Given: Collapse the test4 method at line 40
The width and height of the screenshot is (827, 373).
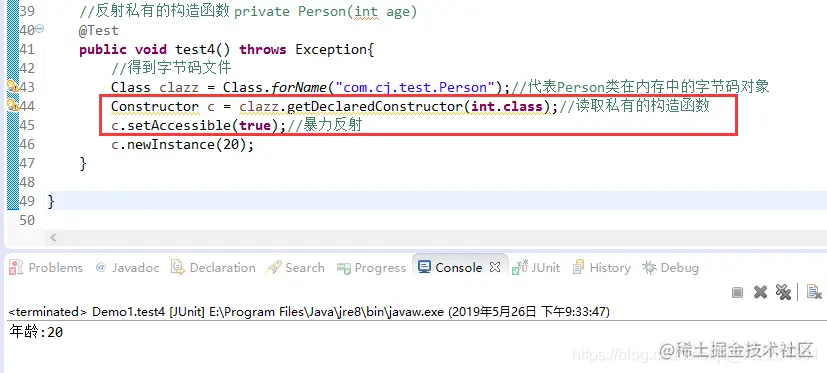Looking at the screenshot, I should pyautogui.click(x=40, y=29).
